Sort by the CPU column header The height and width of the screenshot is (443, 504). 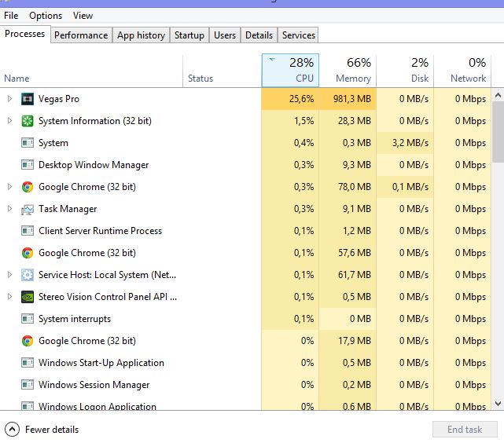click(x=290, y=71)
